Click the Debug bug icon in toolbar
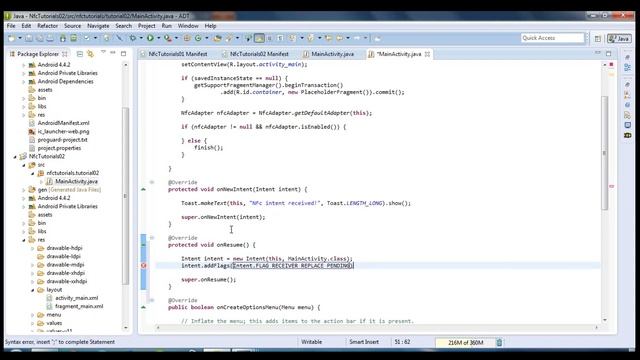The image size is (640, 360). (x=133, y=38)
